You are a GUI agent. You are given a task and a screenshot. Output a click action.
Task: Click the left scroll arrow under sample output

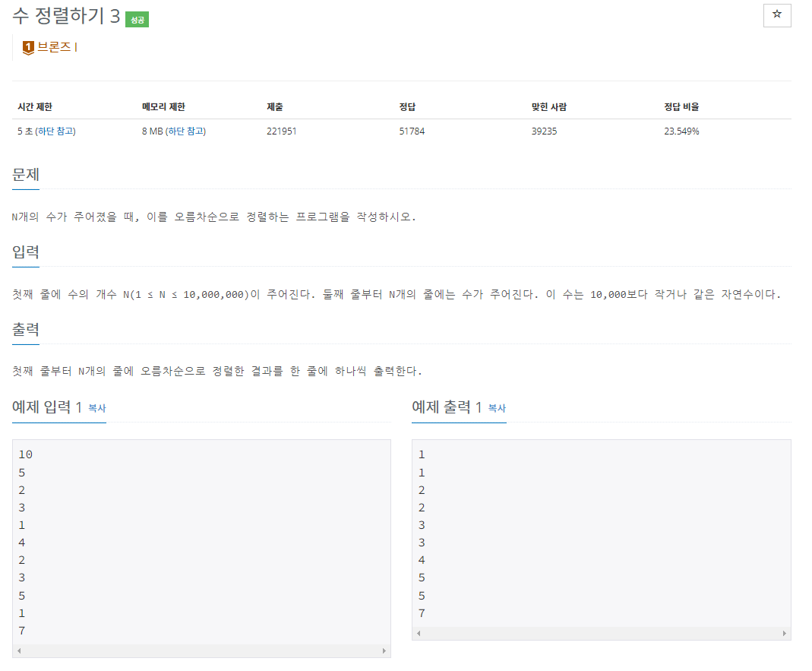418,632
